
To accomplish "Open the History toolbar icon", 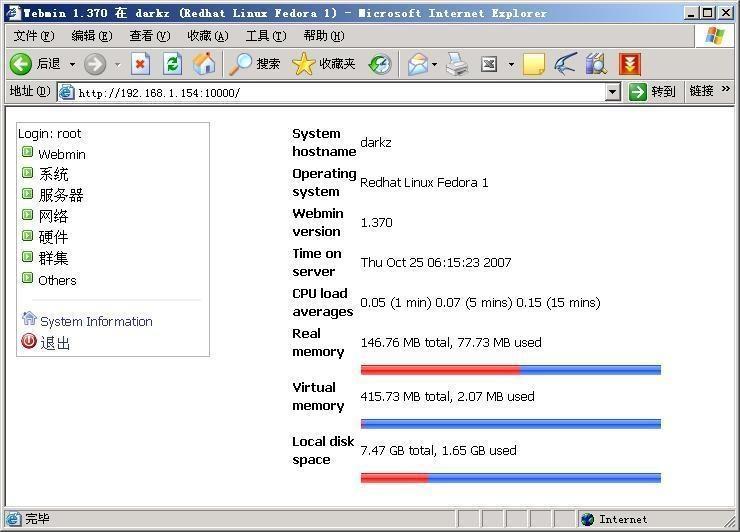I will click(379, 64).
